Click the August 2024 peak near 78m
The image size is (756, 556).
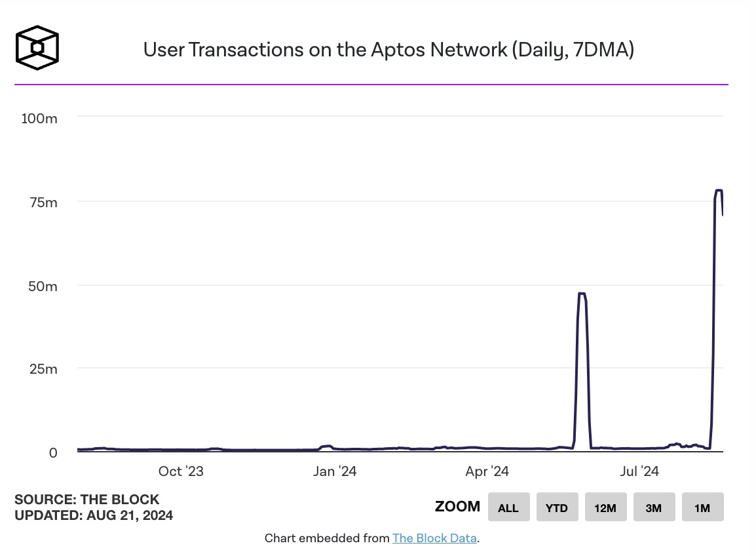click(x=719, y=191)
